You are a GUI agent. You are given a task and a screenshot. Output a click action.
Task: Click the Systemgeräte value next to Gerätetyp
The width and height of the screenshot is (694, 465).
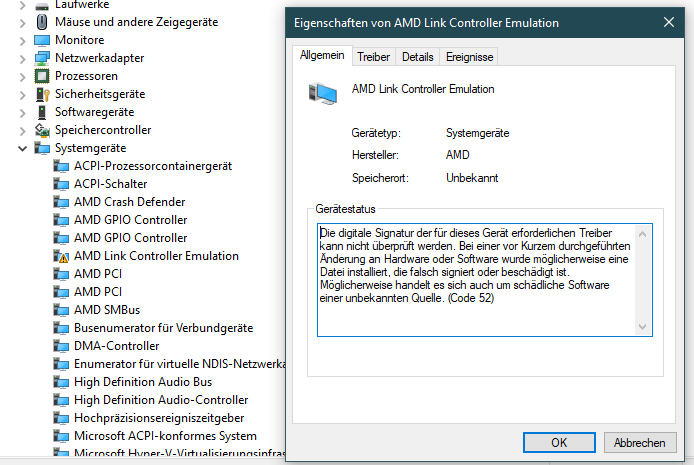point(478,133)
